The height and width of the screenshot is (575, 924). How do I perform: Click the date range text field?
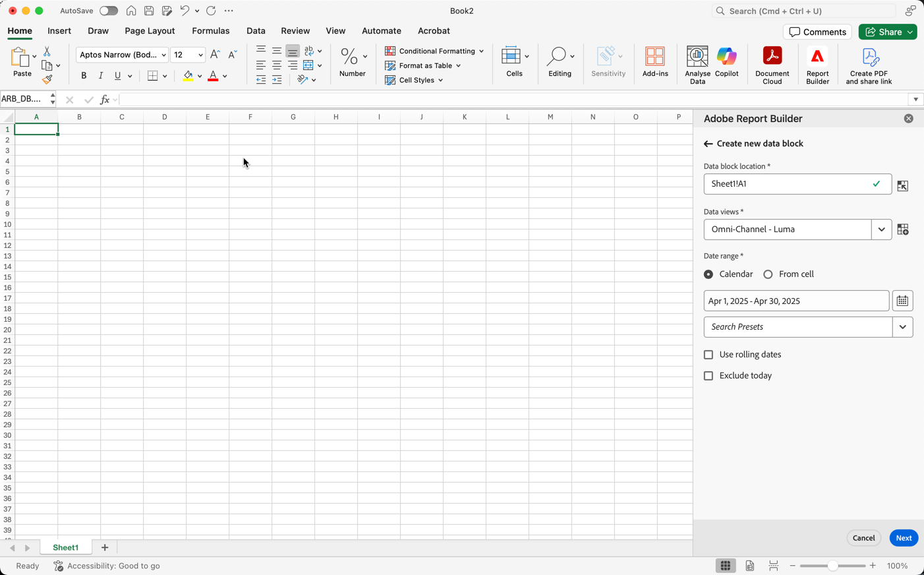point(796,301)
